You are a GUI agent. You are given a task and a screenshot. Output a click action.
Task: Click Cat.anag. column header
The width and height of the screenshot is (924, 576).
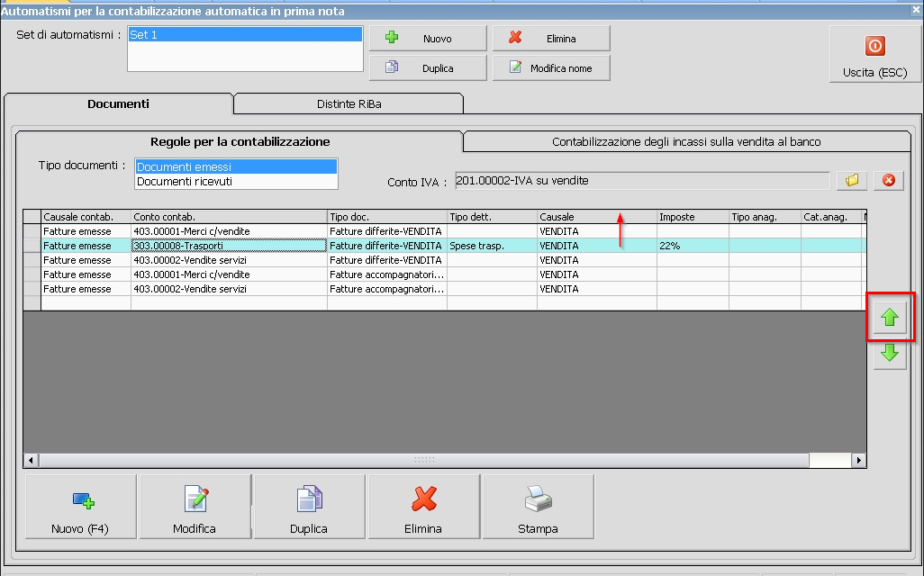click(x=831, y=217)
